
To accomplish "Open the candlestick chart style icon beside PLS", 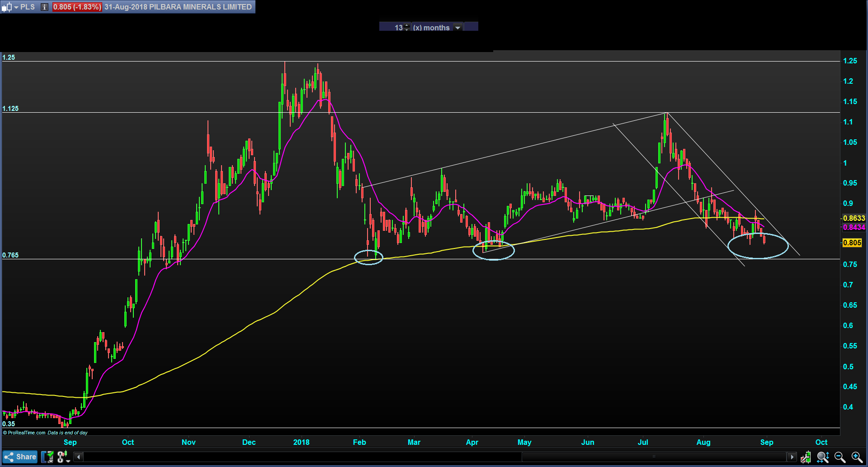I will pyautogui.click(x=6, y=7).
